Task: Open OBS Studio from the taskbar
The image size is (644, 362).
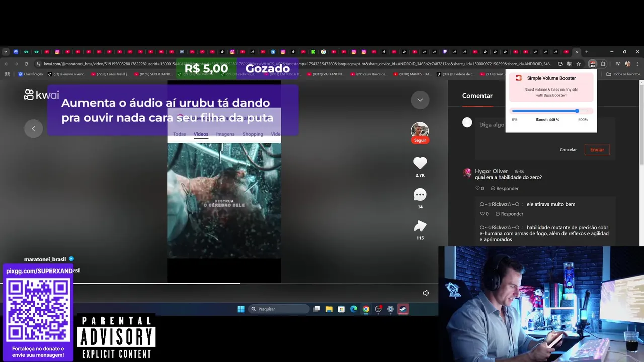Action: (378, 309)
